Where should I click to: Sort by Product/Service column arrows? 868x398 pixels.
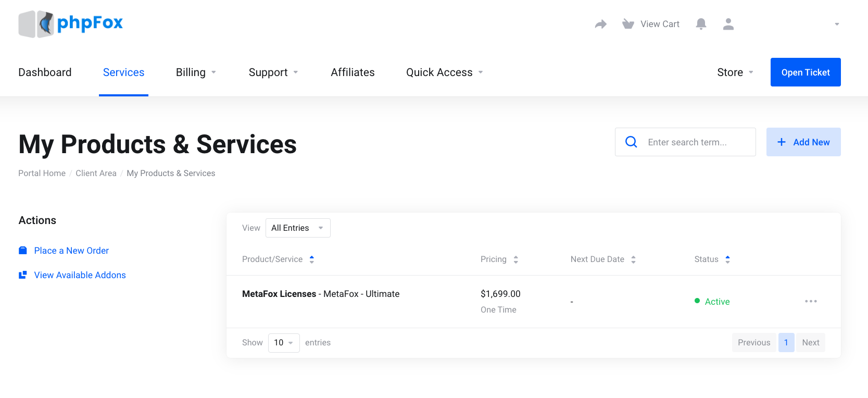coord(312,259)
